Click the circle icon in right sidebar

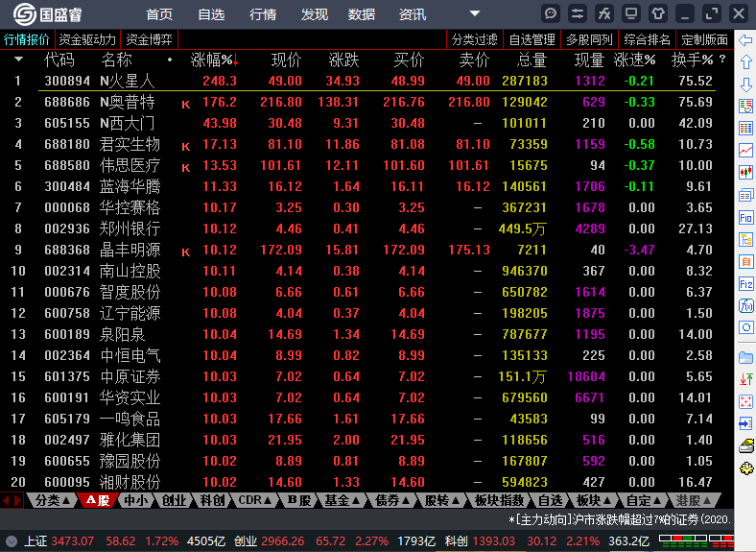pos(745,327)
